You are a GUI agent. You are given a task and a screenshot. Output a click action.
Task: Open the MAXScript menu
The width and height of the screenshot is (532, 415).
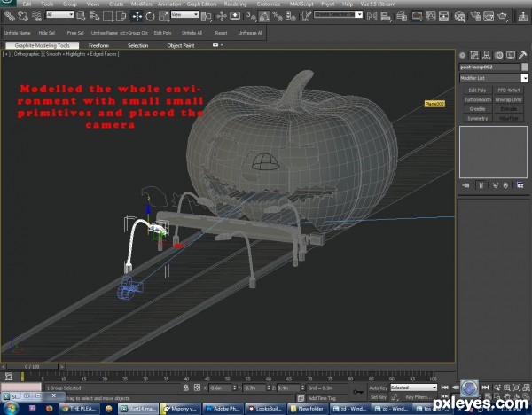tap(301, 4)
